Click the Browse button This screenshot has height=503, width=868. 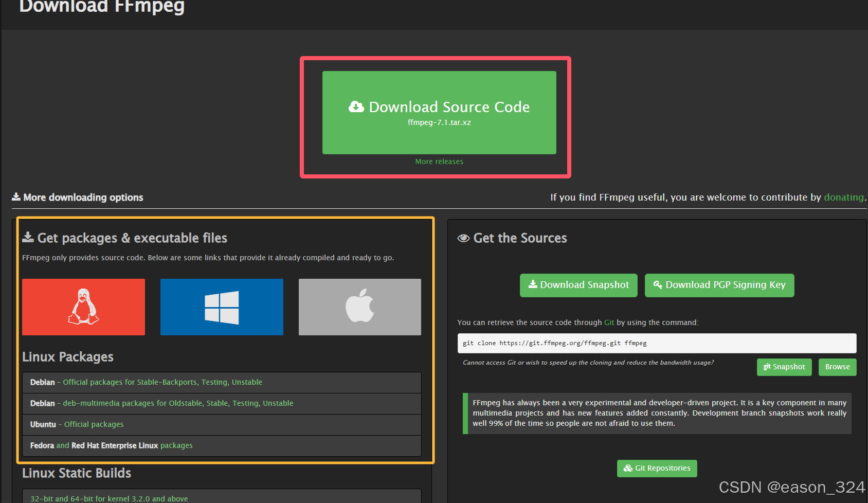click(837, 367)
